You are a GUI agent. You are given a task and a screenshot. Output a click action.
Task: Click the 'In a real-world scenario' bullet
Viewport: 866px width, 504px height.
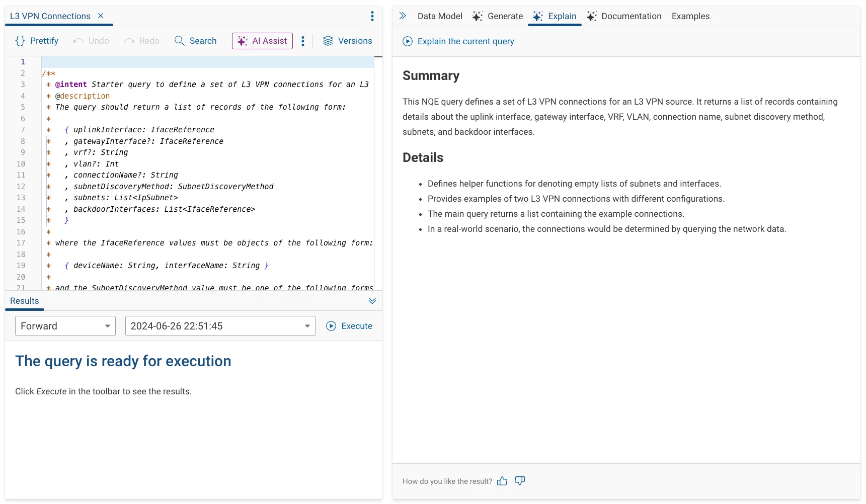[607, 229]
